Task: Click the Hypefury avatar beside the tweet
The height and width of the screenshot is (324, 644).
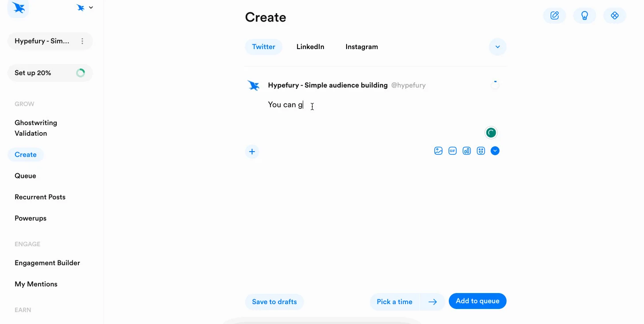Action: [254, 85]
